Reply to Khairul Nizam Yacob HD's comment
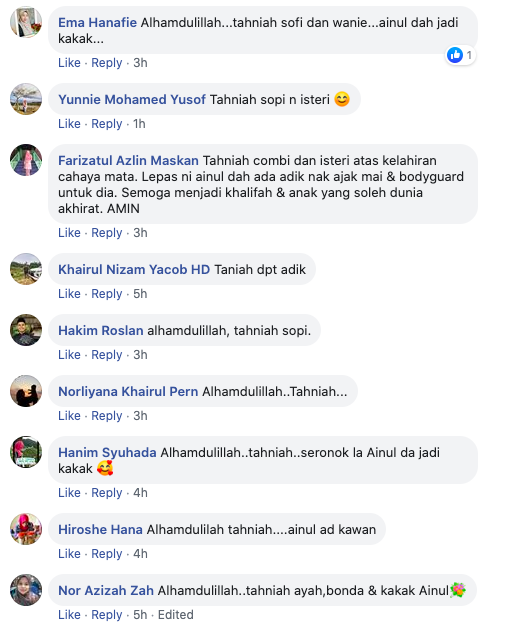This screenshot has height=622, width=507. [107, 294]
